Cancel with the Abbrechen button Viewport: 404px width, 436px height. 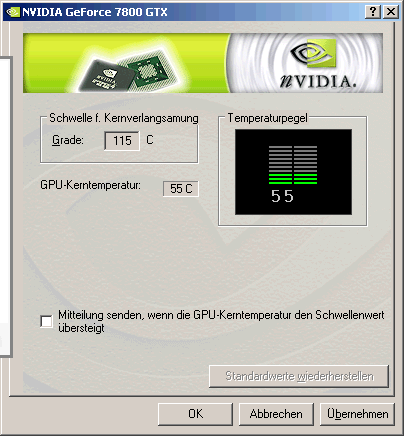tap(276, 414)
